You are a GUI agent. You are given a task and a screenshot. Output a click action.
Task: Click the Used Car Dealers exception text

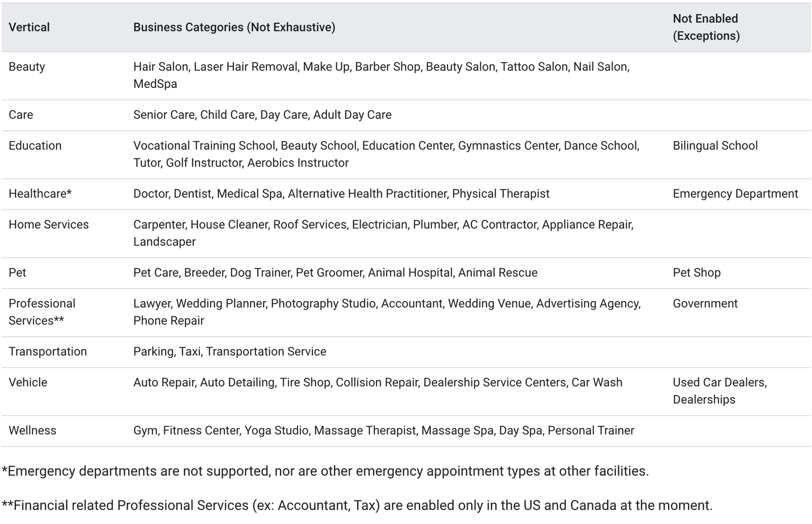(719, 383)
